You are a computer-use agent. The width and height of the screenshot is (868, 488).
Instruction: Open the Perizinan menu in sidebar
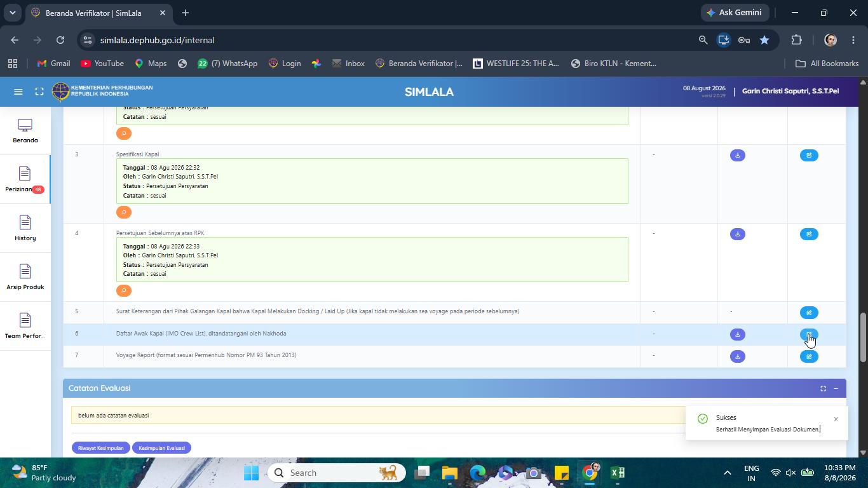25,180
